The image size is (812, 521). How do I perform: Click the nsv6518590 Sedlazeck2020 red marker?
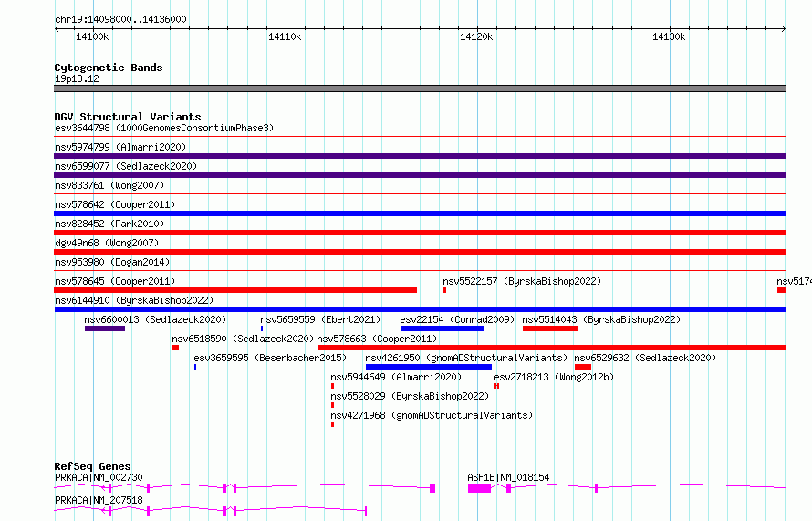point(175,348)
